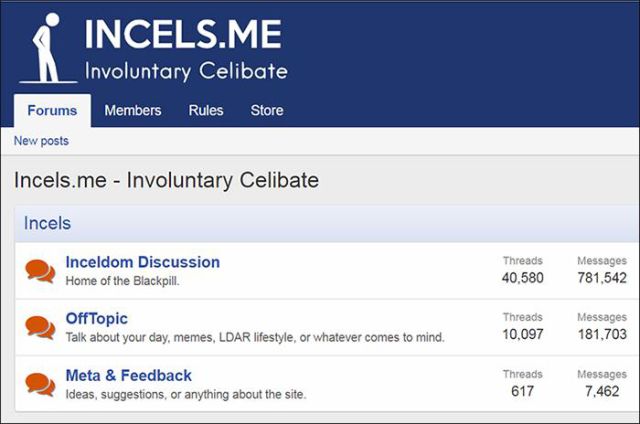Click the 10,097 threads count

pyautogui.click(x=522, y=334)
